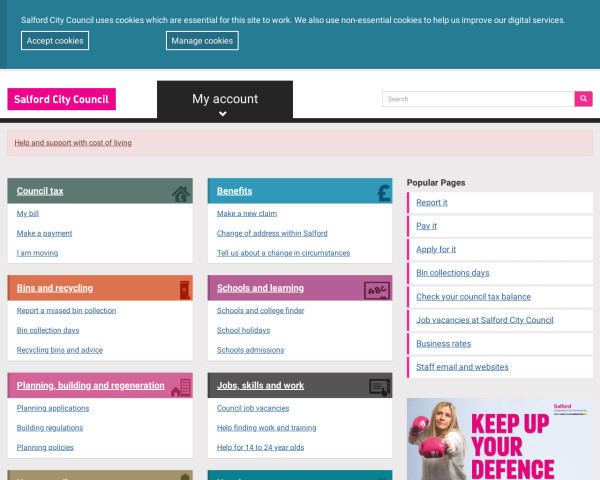Open Staff email and websites
Image resolution: width=600 pixels, height=480 pixels.
462,367
